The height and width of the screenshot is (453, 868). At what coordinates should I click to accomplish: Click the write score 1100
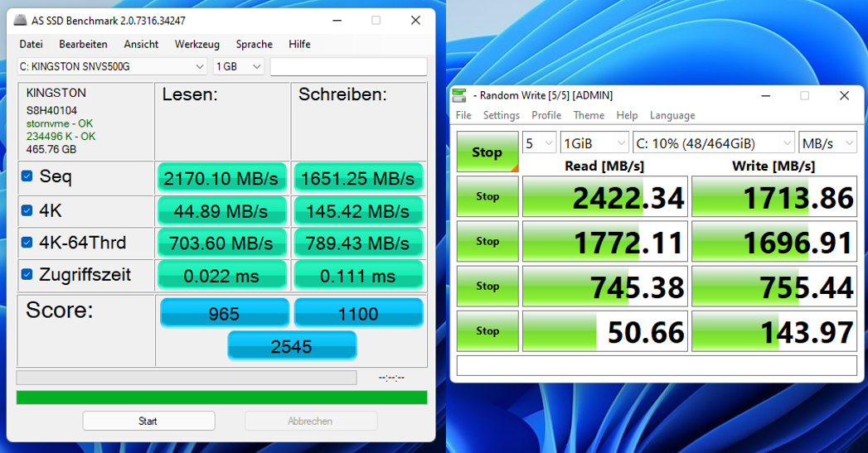point(358,313)
